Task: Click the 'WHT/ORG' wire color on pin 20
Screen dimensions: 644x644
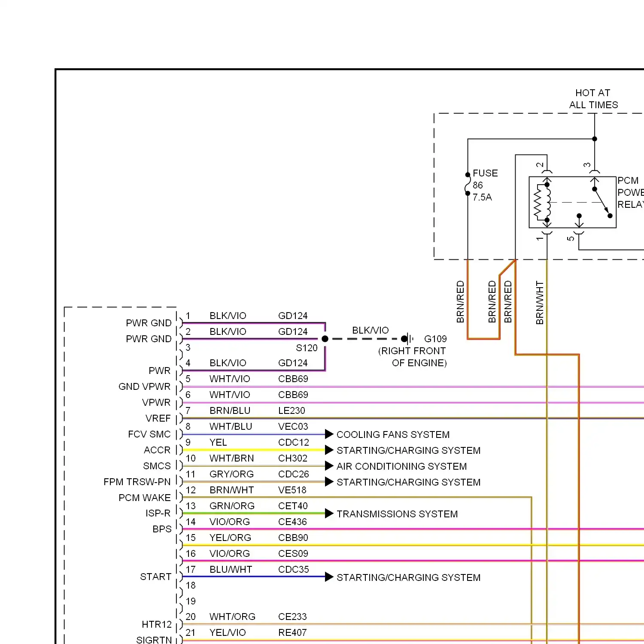Action: tap(232, 617)
